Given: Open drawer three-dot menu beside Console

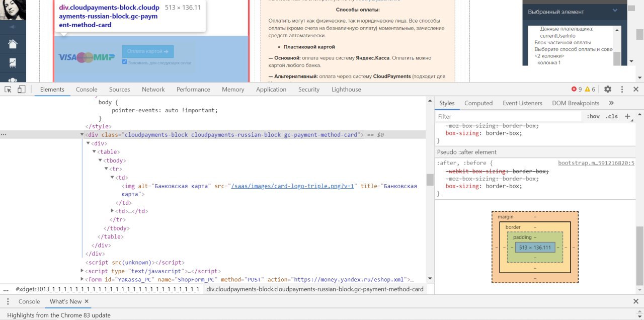Looking at the screenshot, I should pos(8,301).
